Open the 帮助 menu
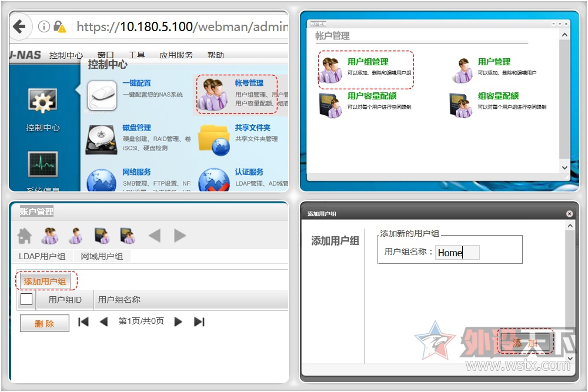 tap(216, 55)
